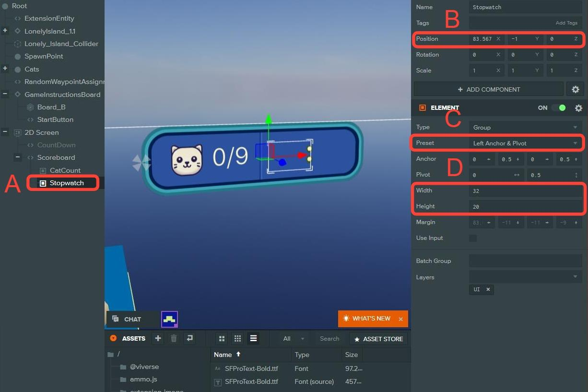Switch assets to large grid view
This screenshot has height=392, width=588.
(222, 339)
